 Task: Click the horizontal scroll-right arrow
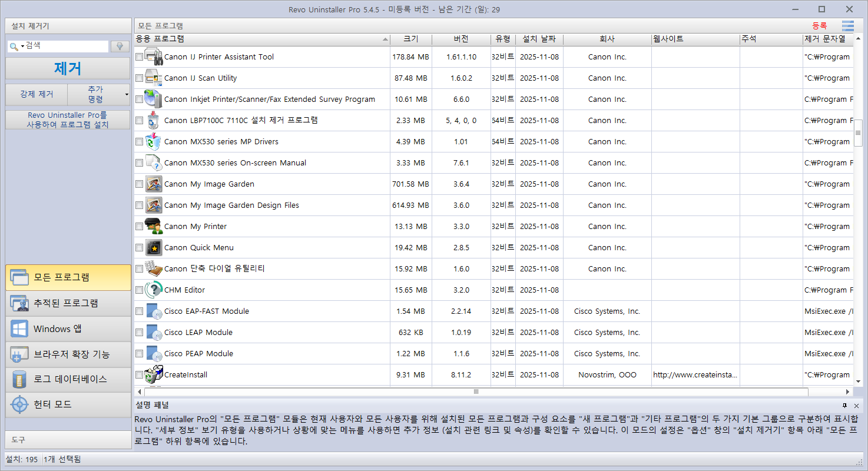[x=849, y=392]
